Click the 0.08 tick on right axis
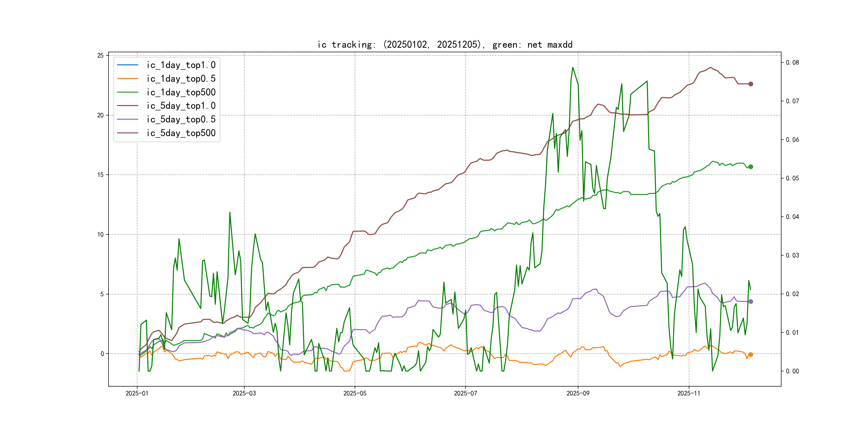The image size is (868, 434). pos(792,63)
